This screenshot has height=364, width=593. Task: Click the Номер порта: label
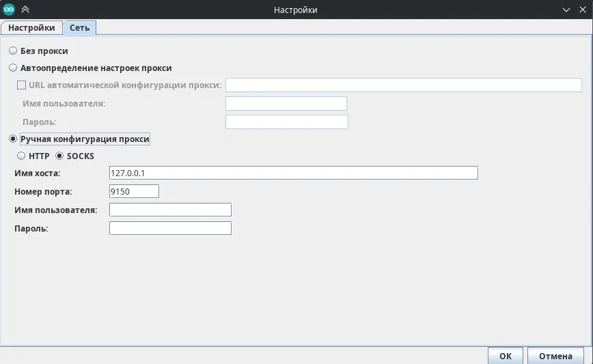click(43, 192)
